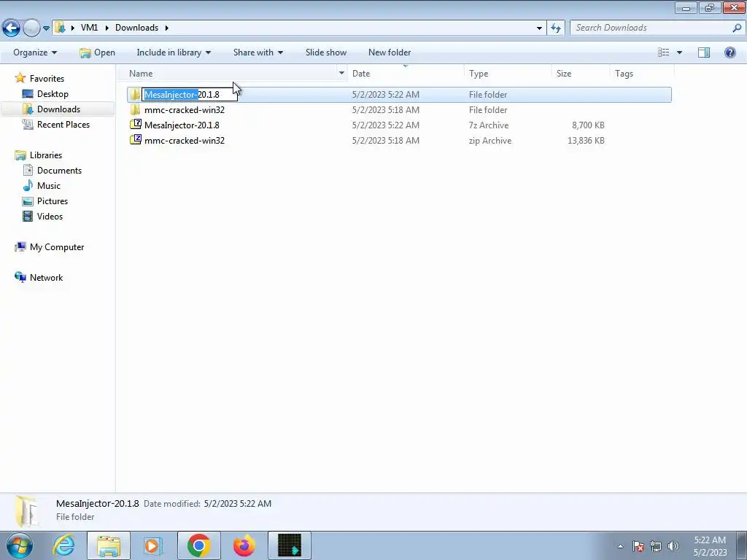Select the mmc-cracked-win32 folder icon
The width and height of the screenshot is (747, 560).
pos(135,109)
